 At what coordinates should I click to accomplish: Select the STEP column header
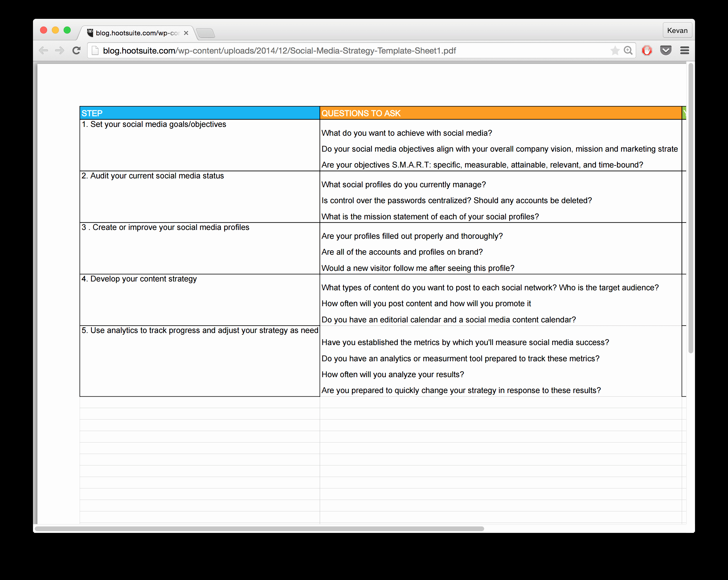coord(199,113)
